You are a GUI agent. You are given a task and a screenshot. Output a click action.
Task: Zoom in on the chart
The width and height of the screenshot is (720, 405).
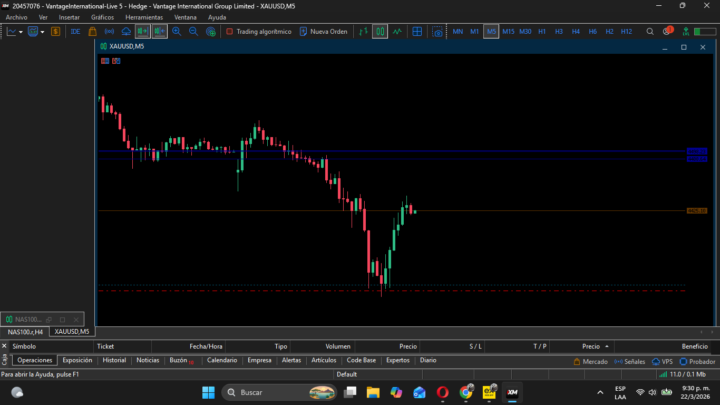176,32
